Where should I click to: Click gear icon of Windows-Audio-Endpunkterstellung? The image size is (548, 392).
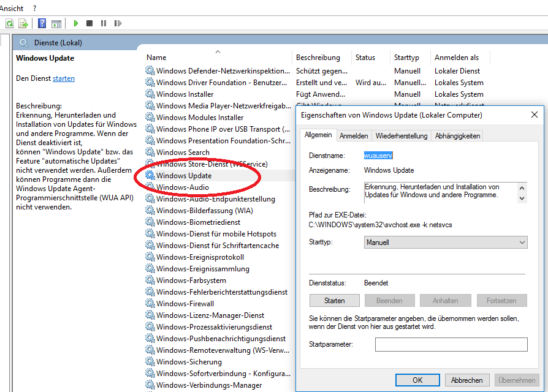pyautogui.click(x=150, y=198)
